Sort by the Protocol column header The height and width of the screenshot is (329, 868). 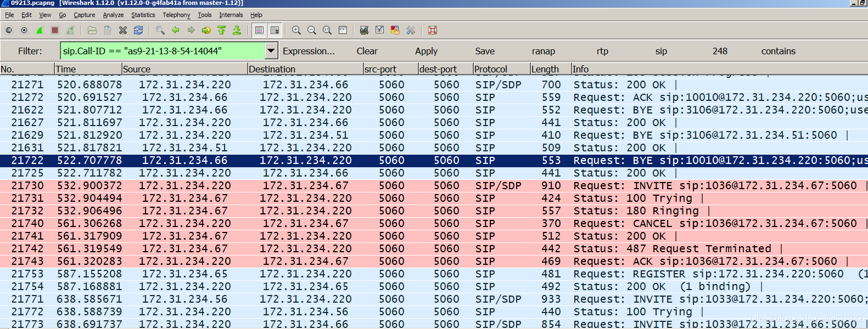click(501, 69)
